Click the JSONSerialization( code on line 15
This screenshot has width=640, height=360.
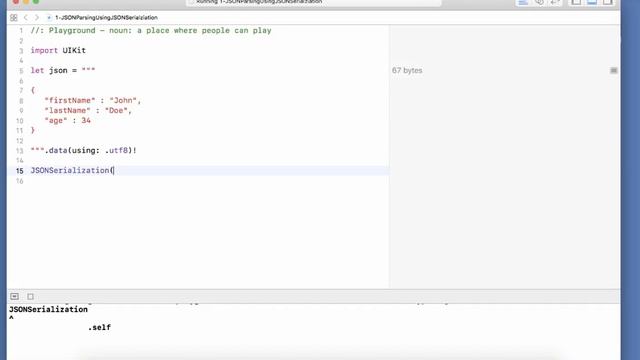[72, 171]
